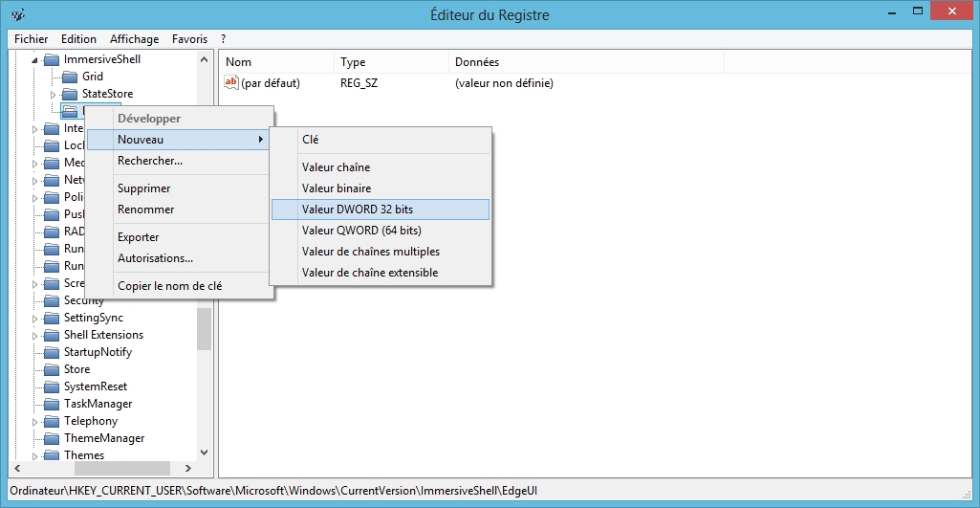Click the ImmersiveShell folder icon
The image size is (980, 508).
52,59
